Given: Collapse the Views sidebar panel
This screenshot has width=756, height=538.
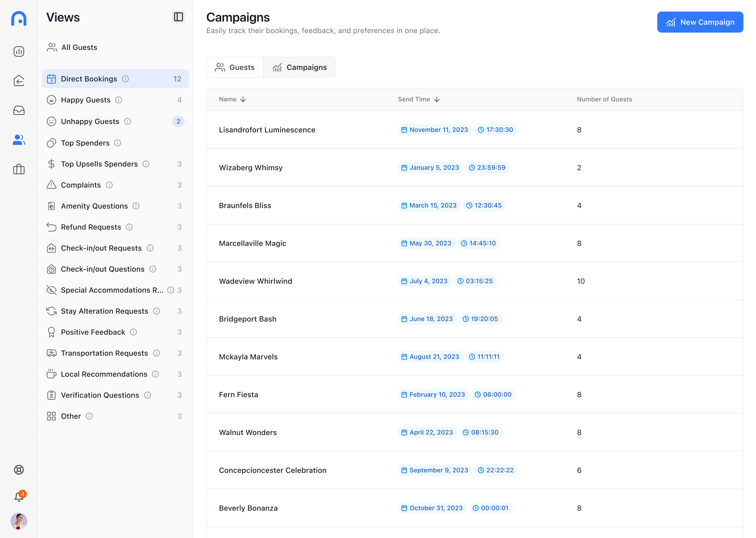Looking at the screenshot, I should (178, 17).
